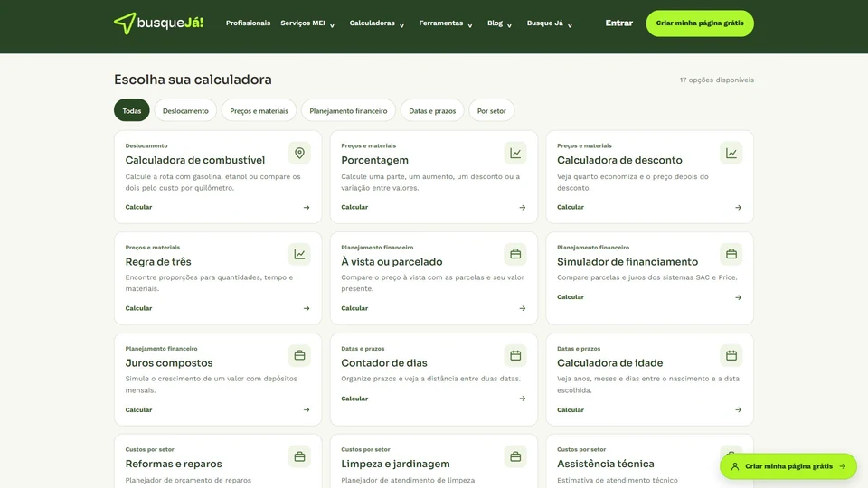Click the briefcase icon on the Simulador de financiamento card
868x488 pixels.
point(731,254)
